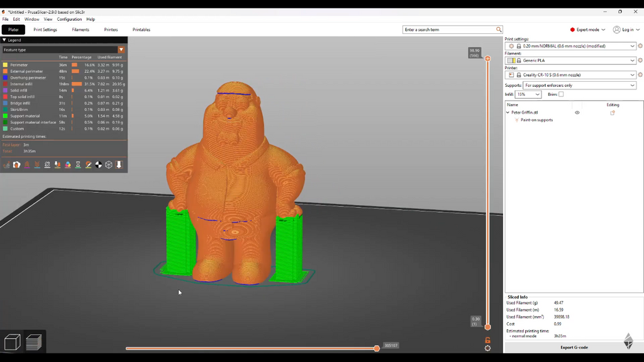
Task: Toggle wipe moves visibility icon in legend
Action: pos(17,164)
